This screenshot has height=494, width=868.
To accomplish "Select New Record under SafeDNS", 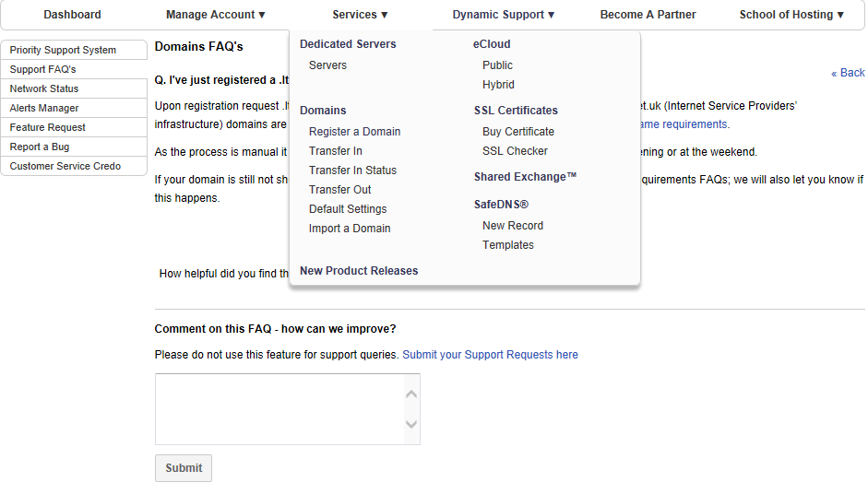I will click(x=513, y=226).
